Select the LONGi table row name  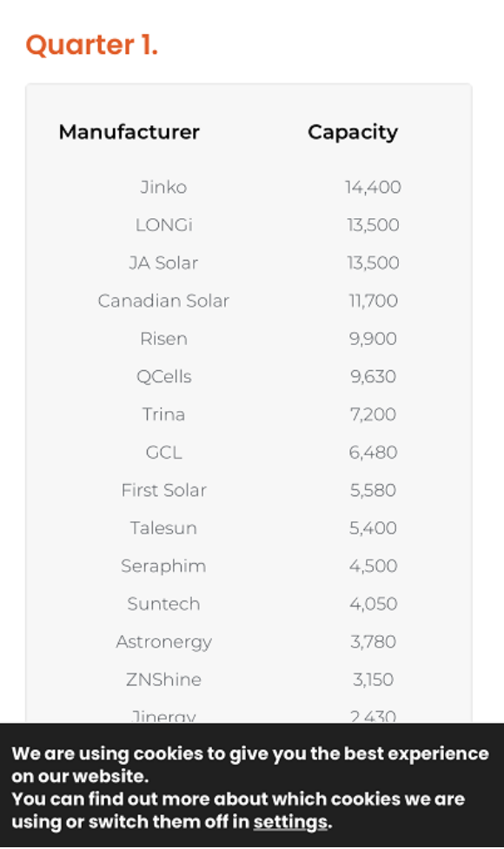point(164,225)
